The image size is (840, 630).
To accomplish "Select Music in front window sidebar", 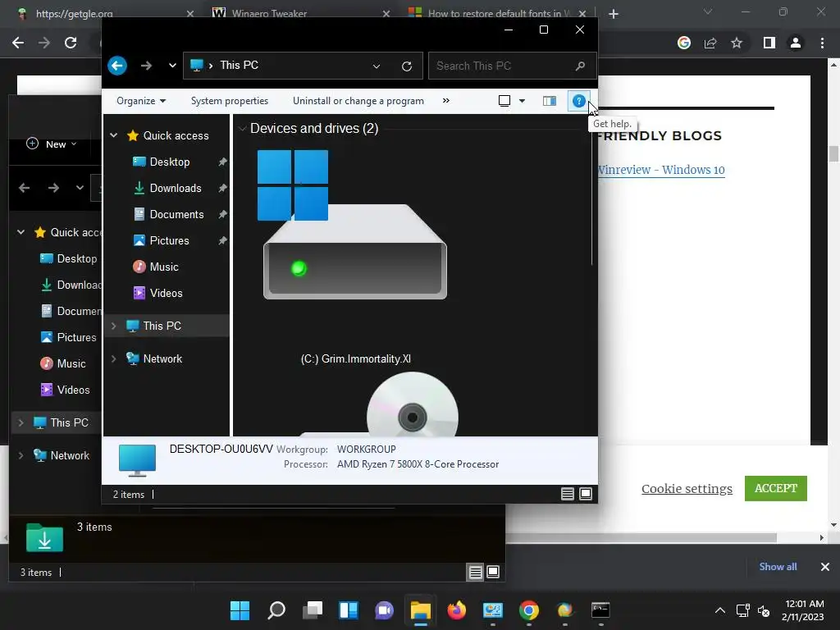I will (x=164, y=267).
